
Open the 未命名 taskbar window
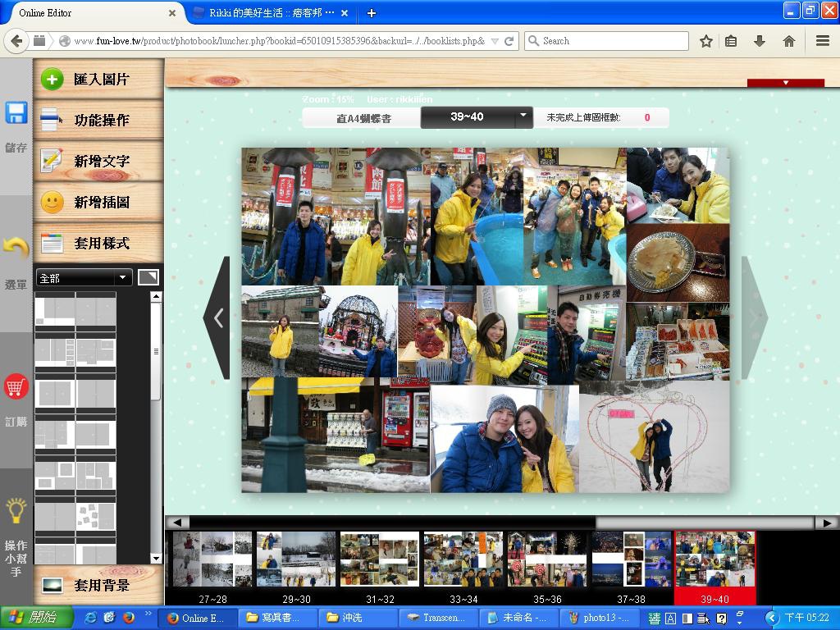pyautogui.click(x=518, y=618)
